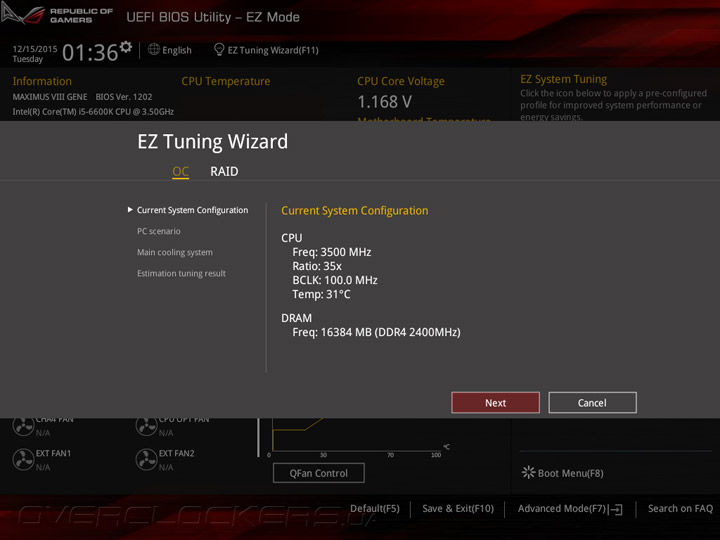Image resolution: width=720 pixels, height=540 pixels.
Task: Click the EXT FAN2 fan icon
Action: tap(146, 459)
